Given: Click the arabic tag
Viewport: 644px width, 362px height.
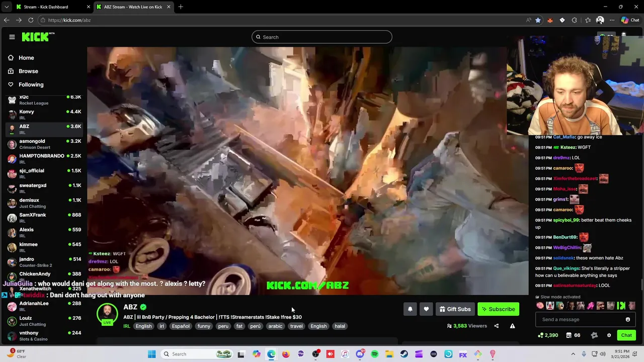Looking at the screenshot, I should pos(275,326).
